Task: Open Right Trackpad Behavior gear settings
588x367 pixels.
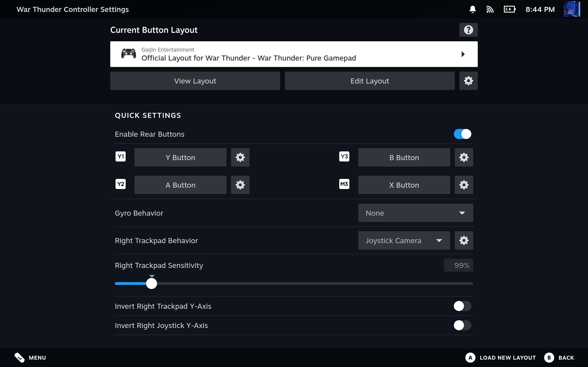Action: point(464,241)
